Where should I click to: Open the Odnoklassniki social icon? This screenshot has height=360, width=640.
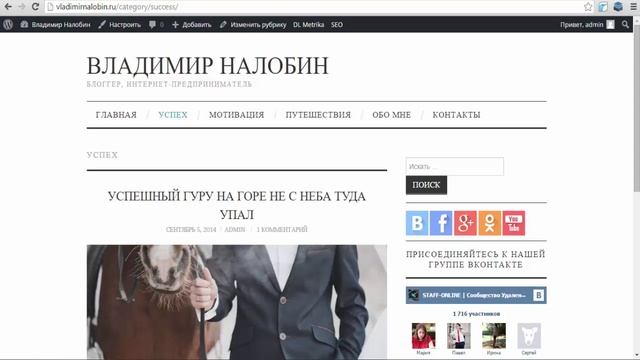pos(489,223)
